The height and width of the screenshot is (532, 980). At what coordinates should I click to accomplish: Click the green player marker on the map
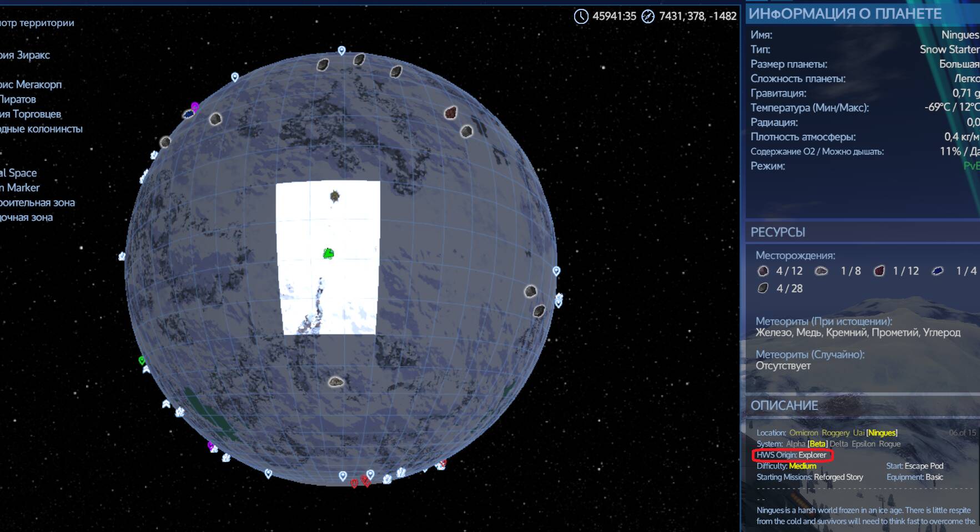pos(328,254)
